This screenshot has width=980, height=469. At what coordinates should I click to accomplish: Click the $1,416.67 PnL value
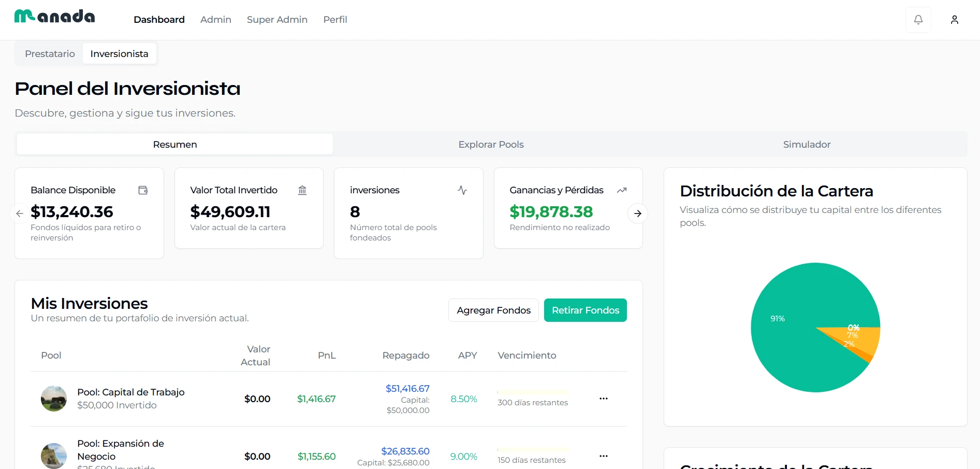click(316, 399)
